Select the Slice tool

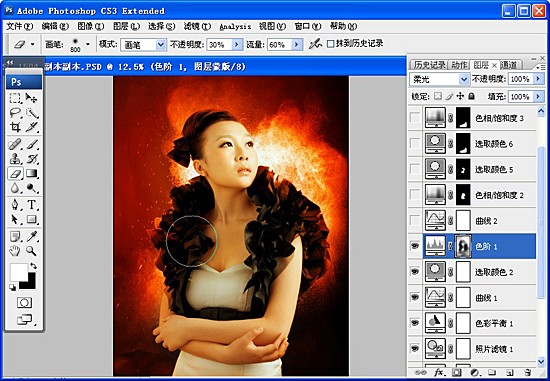click(x=32, y=127)
